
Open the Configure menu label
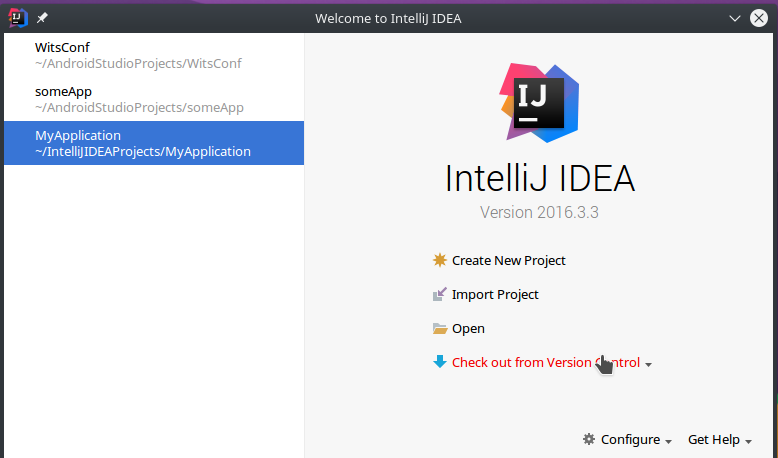630,440
